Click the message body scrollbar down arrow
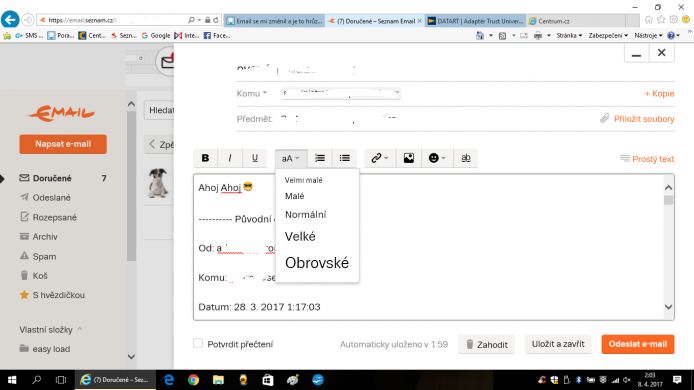Screen dimensions: 694x390 [x=668, y=307]
